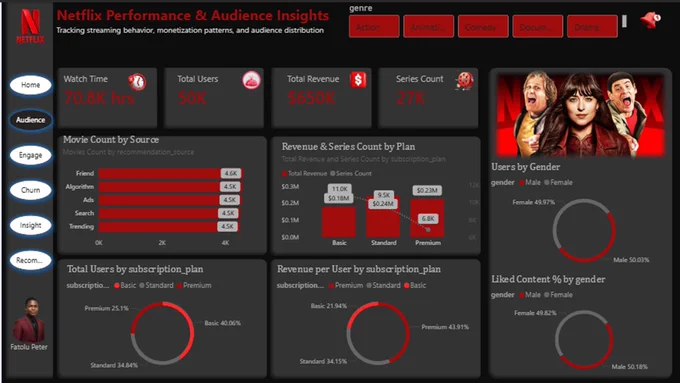This screenshot has width=680, height=383.
Task: Click the Netflix logo icon
Action: point(30,26)
